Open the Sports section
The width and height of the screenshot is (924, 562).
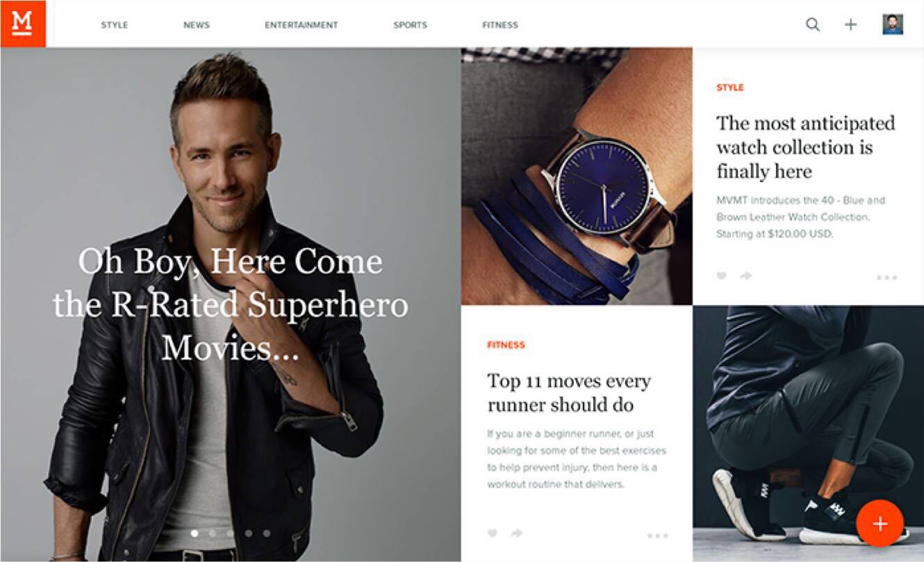[x=410, y=25]
